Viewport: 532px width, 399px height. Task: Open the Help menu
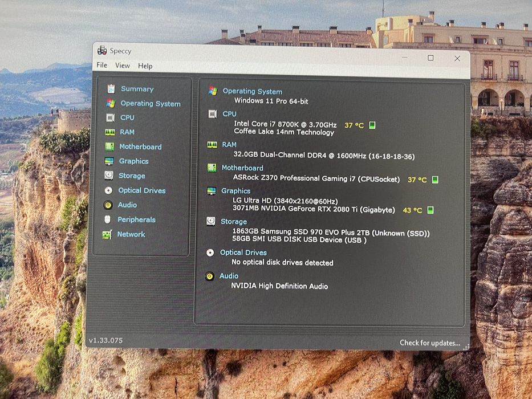[145, 66]
